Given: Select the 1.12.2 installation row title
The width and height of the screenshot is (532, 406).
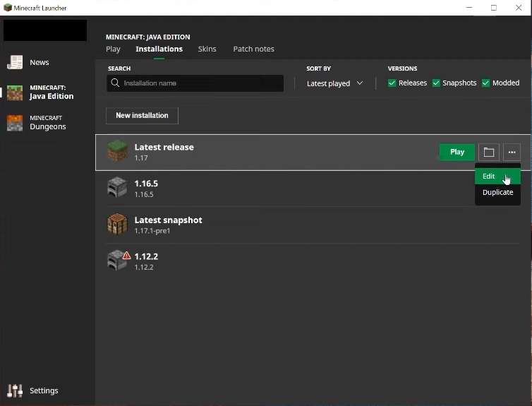Looking at the screenshot, I should tap(146, 256).
